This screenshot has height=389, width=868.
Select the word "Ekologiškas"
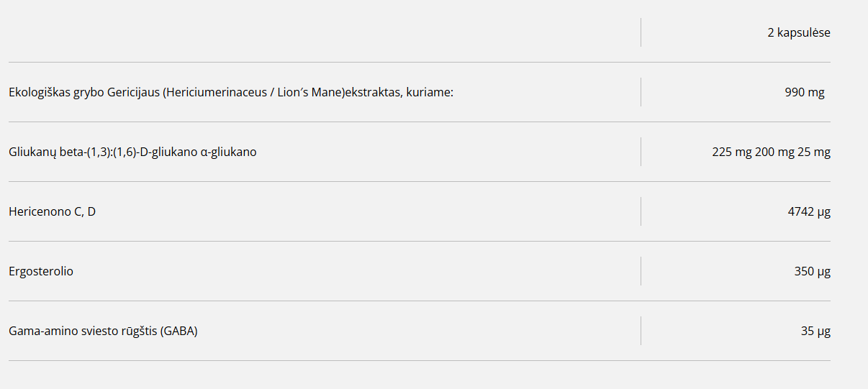click(40, 92)
